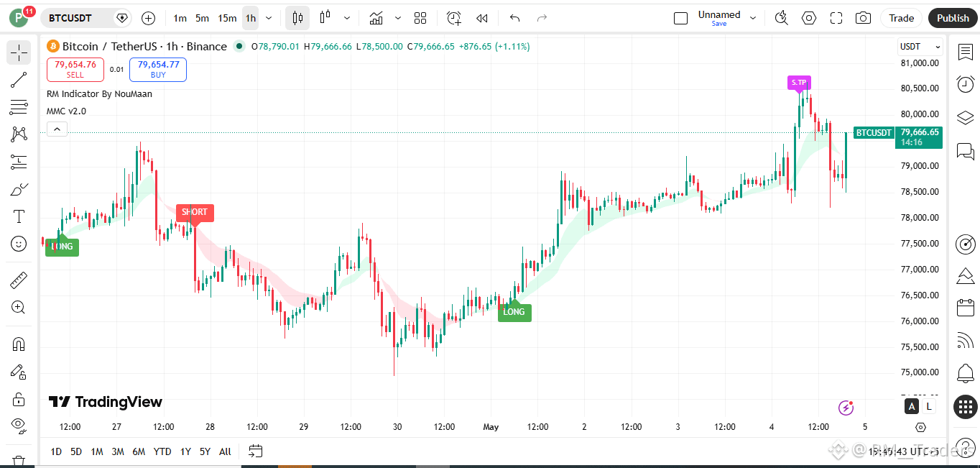Take a chart snapshot with camera
This screenshot has width=980, height=468.
pos(864,18)
